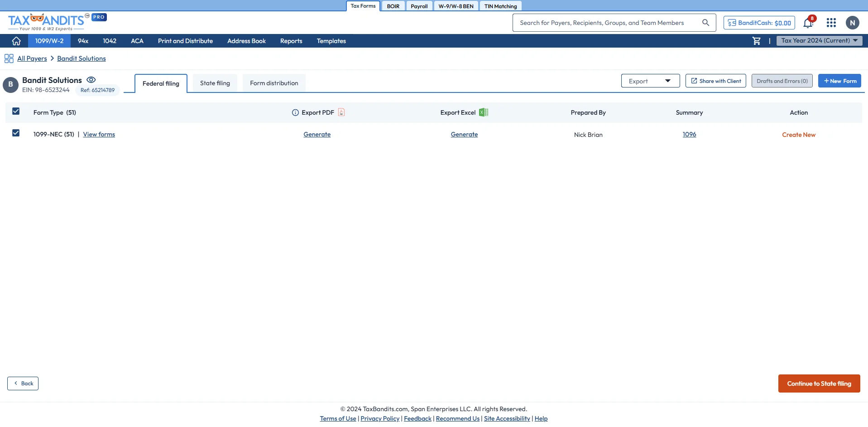Switch to the State filing tab
The width and height of the screenshot is (868, 427).
[x=215, y=83]
